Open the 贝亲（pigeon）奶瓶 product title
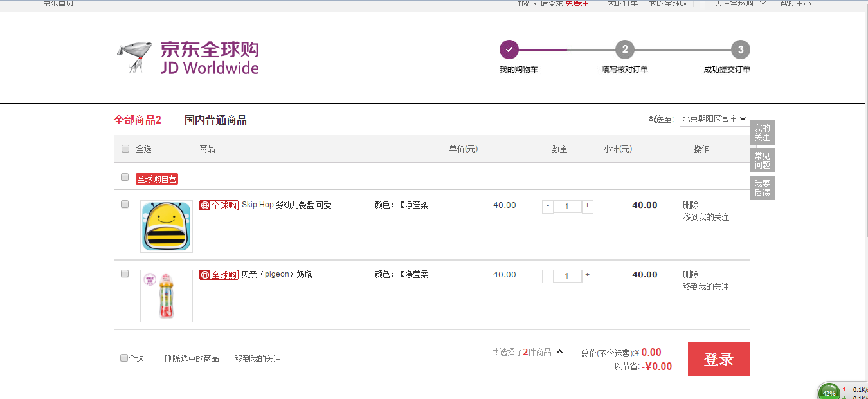This screenshot has height=399, width=868. [276, 275]
